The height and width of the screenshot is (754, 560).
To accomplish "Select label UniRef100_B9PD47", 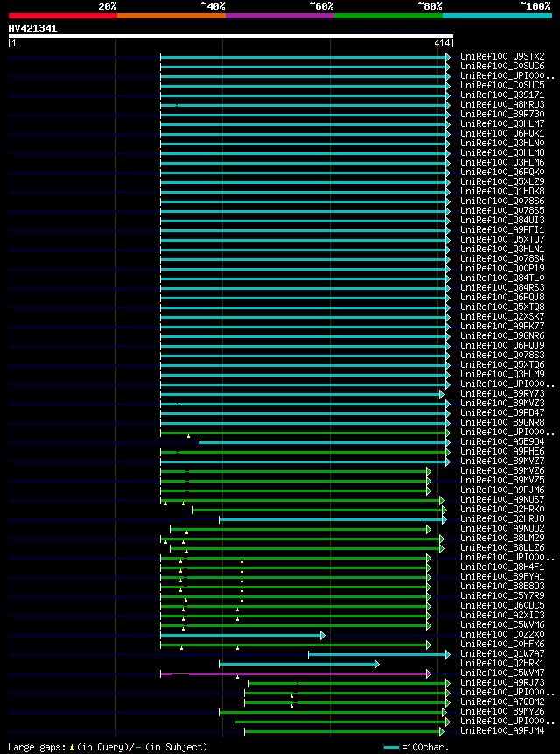I will [502, 412].
